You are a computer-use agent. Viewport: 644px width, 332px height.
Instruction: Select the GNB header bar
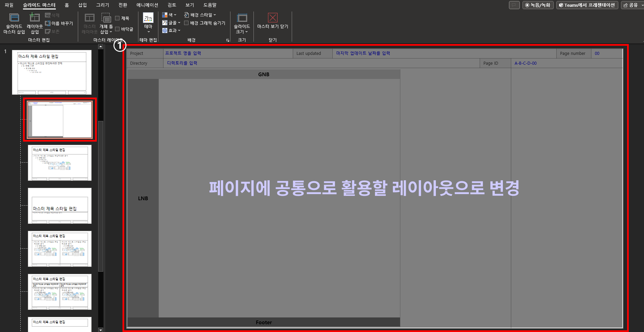(264, 75)
